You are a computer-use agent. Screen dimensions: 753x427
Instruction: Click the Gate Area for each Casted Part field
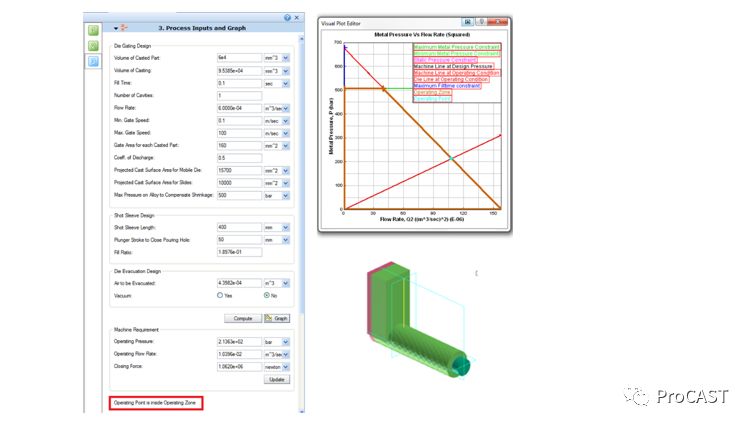[239, 146]
